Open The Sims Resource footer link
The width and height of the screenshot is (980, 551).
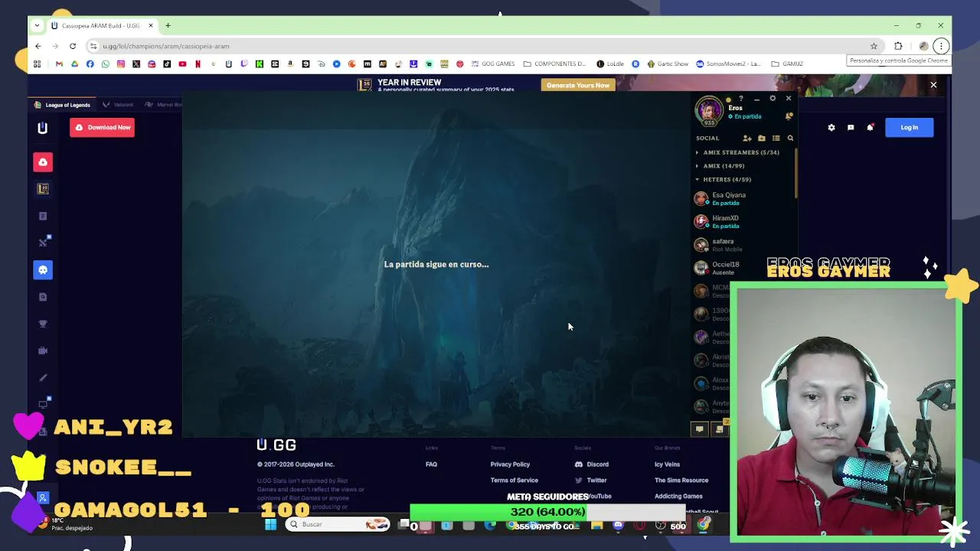[x=681, y=481]
